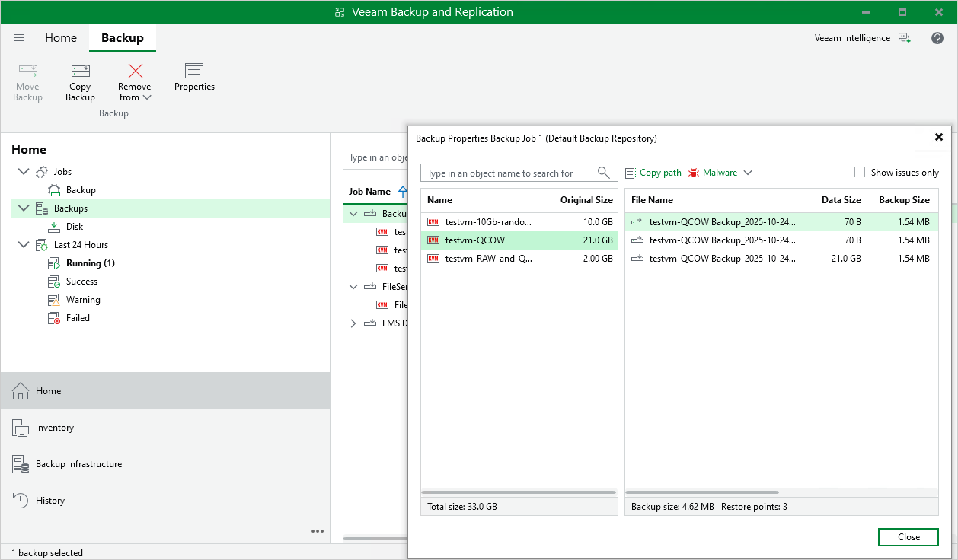Sort by Original Size column header
This screenshot has width=958, height=560.
pyautogui.click(x=586, y=200)
